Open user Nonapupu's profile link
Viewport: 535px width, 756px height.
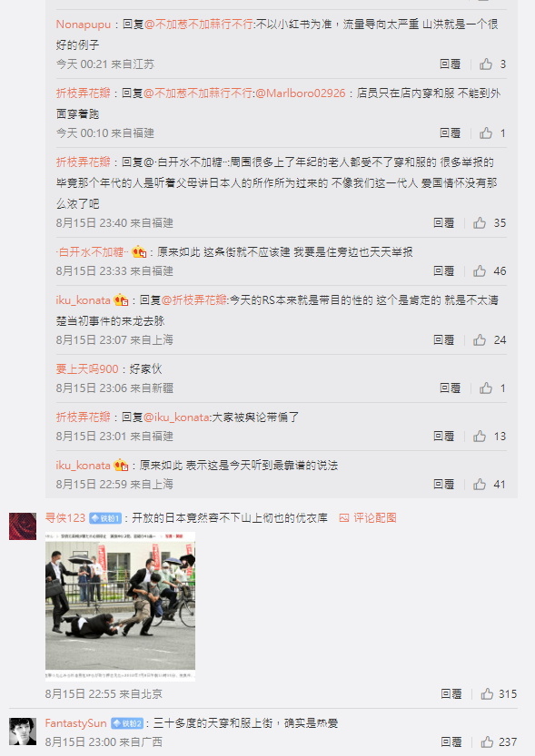[83, 25]
